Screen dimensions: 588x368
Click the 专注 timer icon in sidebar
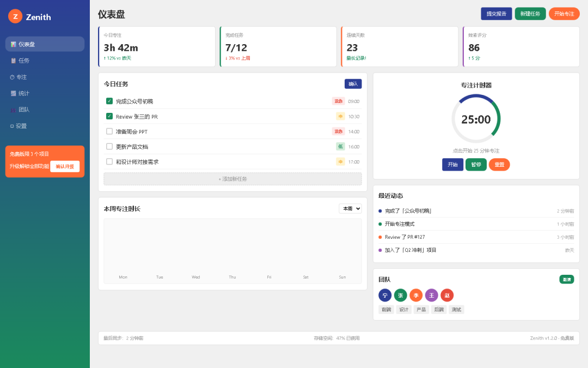coord(12,77)
